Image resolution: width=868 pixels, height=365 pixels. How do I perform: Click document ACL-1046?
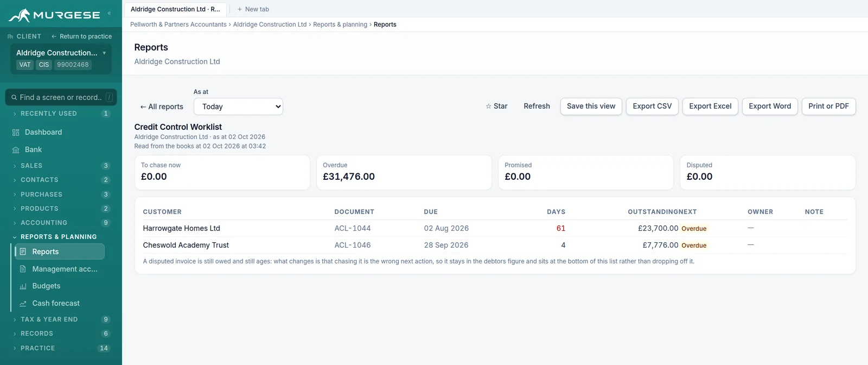tap(353, 246)
